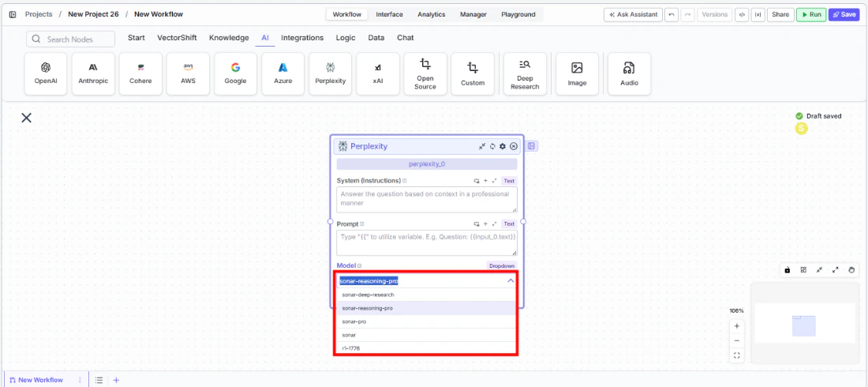Run the workflow
Viewport: 868px width, 387px height.
(811, 14)
